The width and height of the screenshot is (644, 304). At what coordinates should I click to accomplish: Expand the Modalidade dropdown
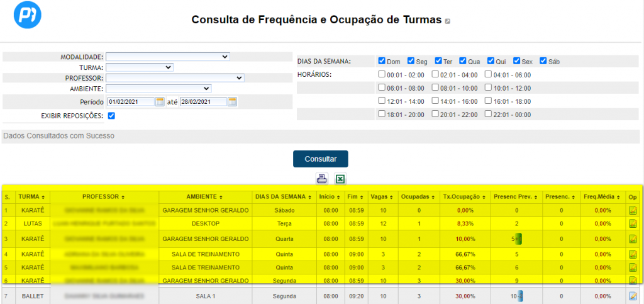[167, 57]
